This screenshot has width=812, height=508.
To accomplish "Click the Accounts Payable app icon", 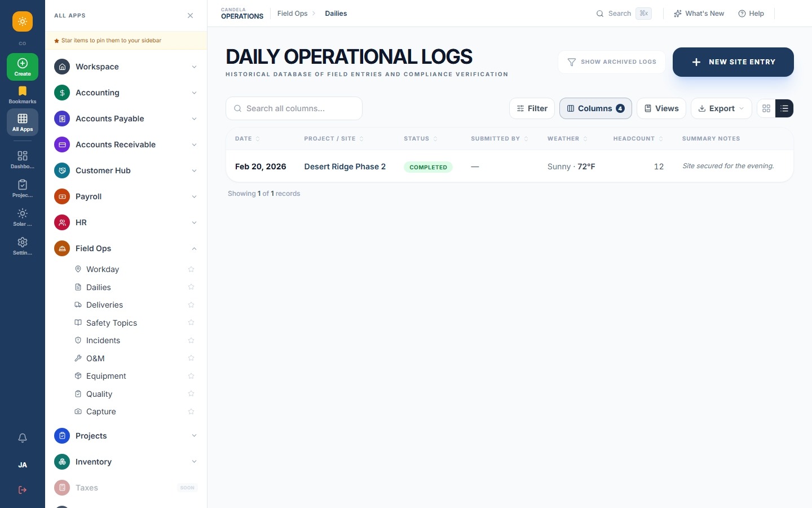I will [62, 119].
